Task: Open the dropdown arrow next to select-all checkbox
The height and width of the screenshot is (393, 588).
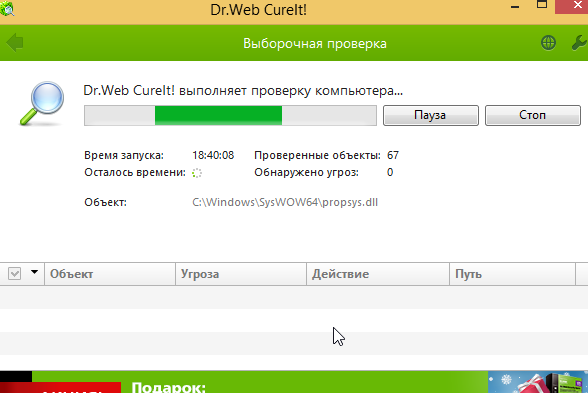Action: (x=34, y=272)
